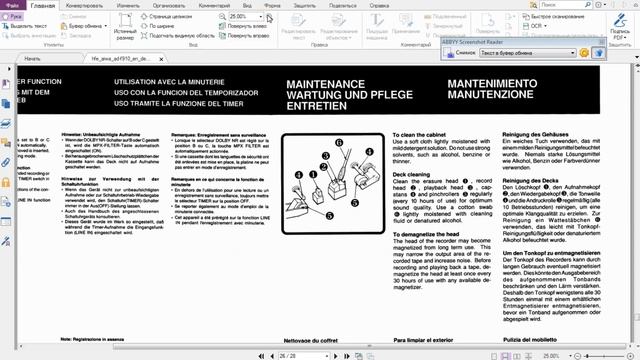Open ABBYY Screenshot Reader settings gear
Image resolution: width=640 pixels, height=360 pixels.
[584, 53]
